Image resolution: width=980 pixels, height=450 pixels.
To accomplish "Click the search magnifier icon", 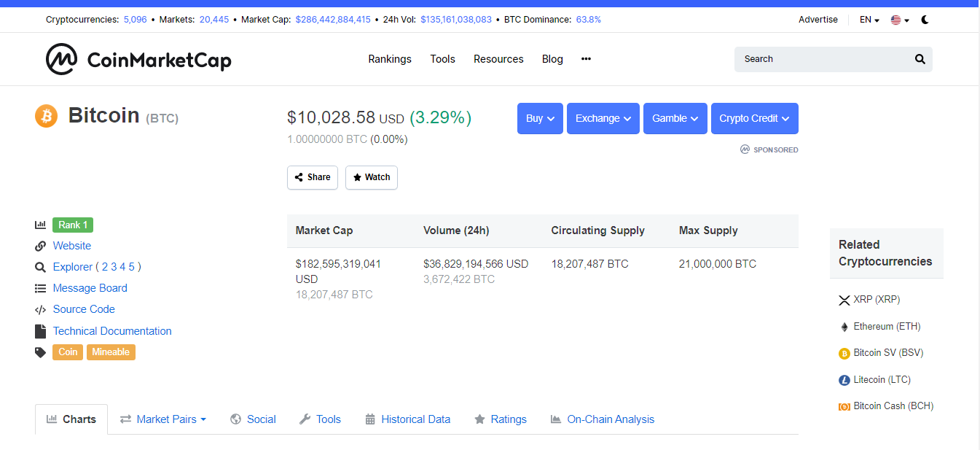I will [x=920, y=59].
